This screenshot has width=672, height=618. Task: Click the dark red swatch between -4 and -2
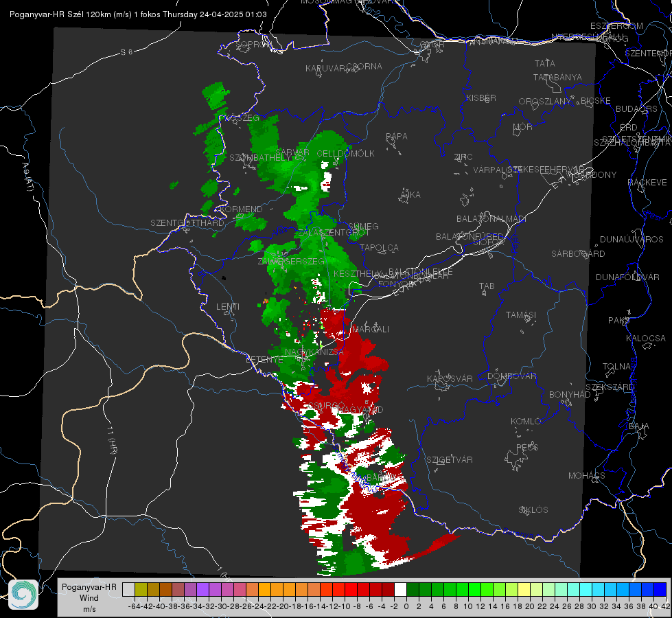(388, 589)
